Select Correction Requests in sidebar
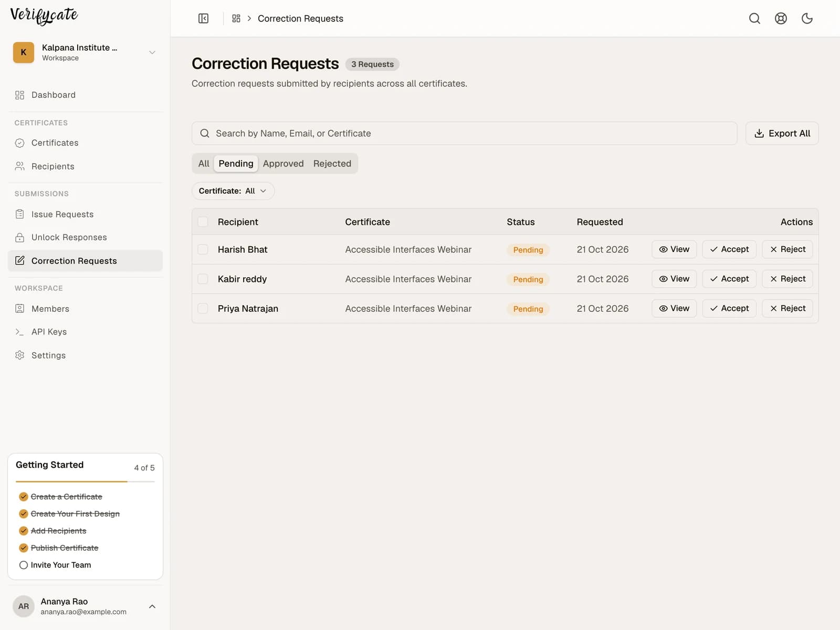This screenshot has width=840, height=630. (85, 261)
